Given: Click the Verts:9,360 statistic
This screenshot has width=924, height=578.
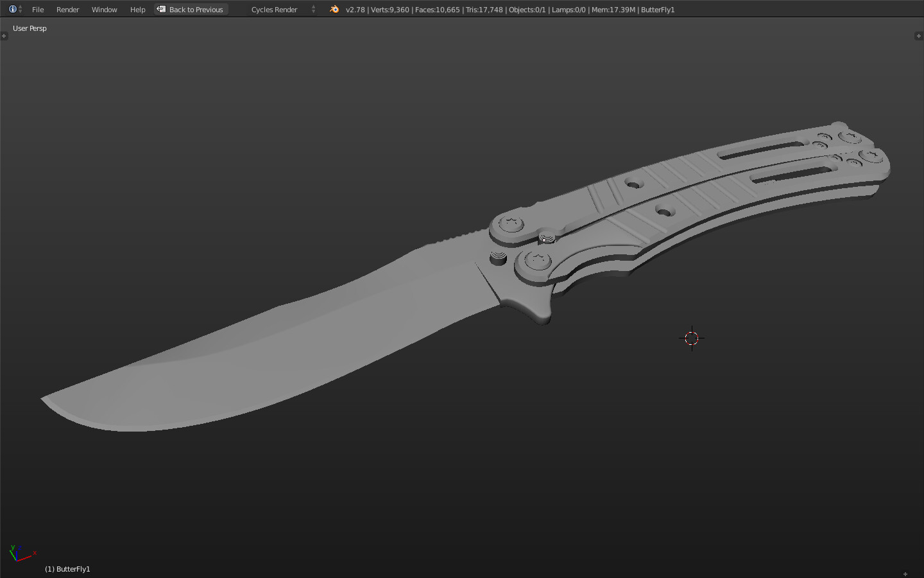Looking at the screenshot, I should click(390, 10).
